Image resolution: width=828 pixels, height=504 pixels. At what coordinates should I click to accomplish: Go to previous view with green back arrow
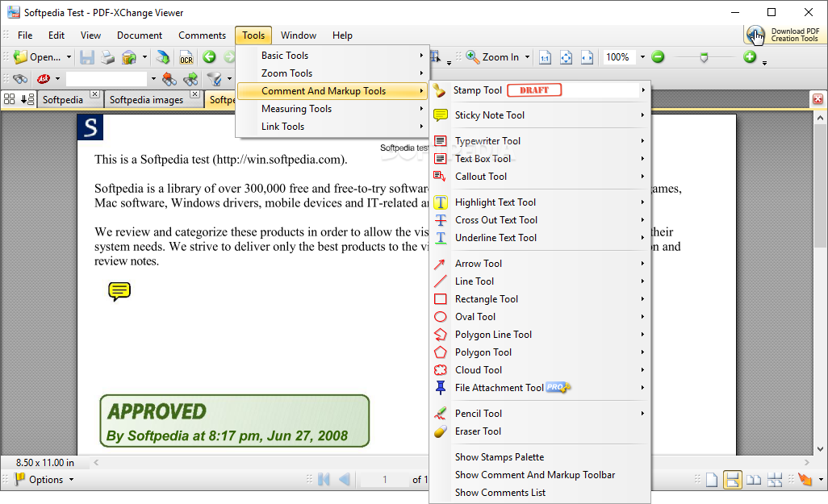(210, 56)
